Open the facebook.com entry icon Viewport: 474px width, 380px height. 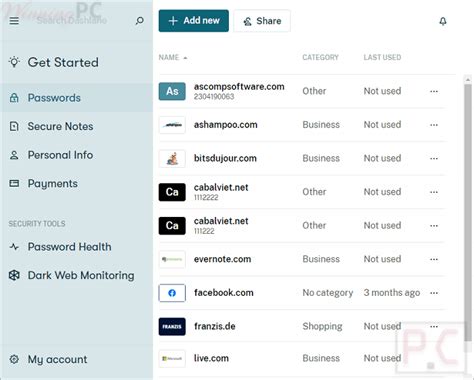point(172,293)
